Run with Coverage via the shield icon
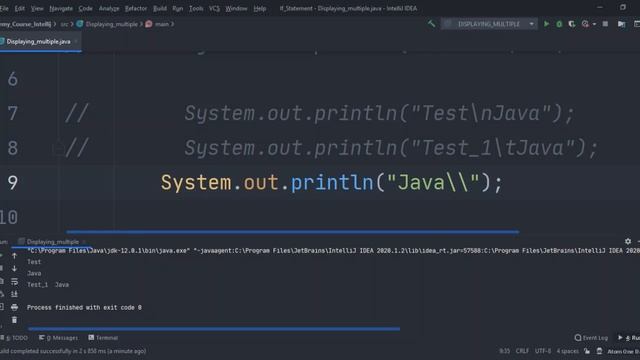The height and width of the screenshot is (360, 640). tap(572, 24)
